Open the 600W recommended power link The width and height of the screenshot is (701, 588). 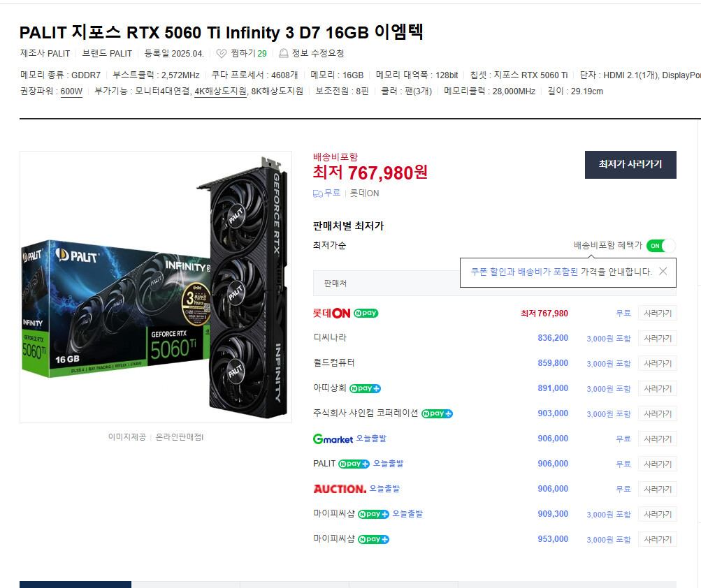tap(71, 91)
